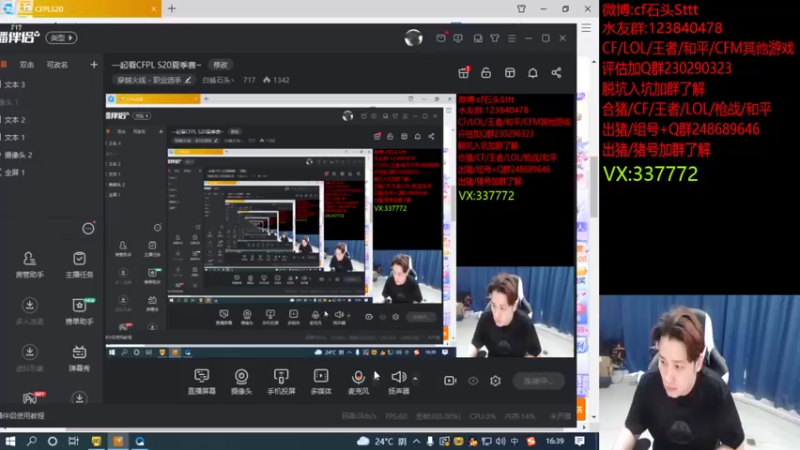800x450 pixels.
Task: Open the 房管助手 room-manager tool
Action: pos(30,264)
